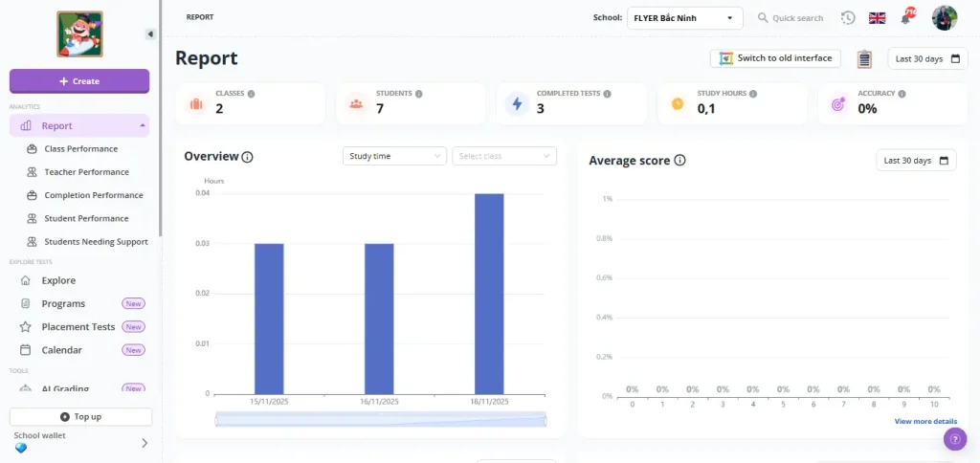Collapse the Report menu section
Image resolution: width=980 pixels, height=463 pixels.
144,125
